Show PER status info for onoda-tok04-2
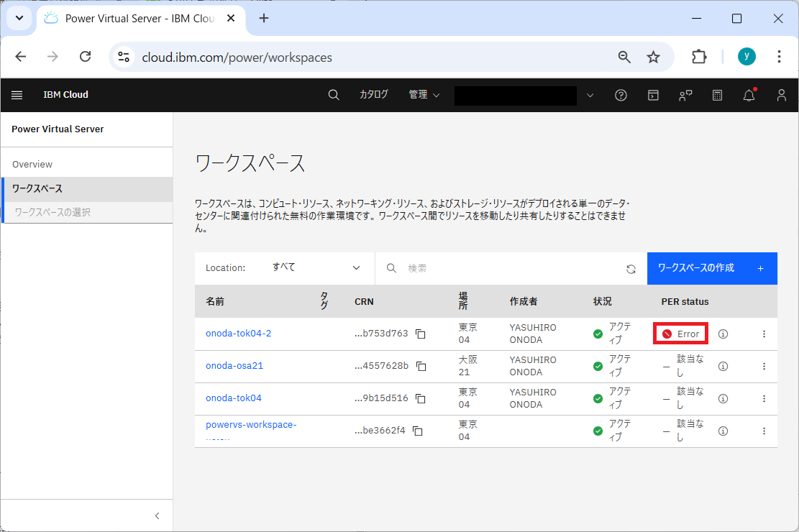This screenshot has height=532, width=799. pyautogui.click(x=723, y=334)
